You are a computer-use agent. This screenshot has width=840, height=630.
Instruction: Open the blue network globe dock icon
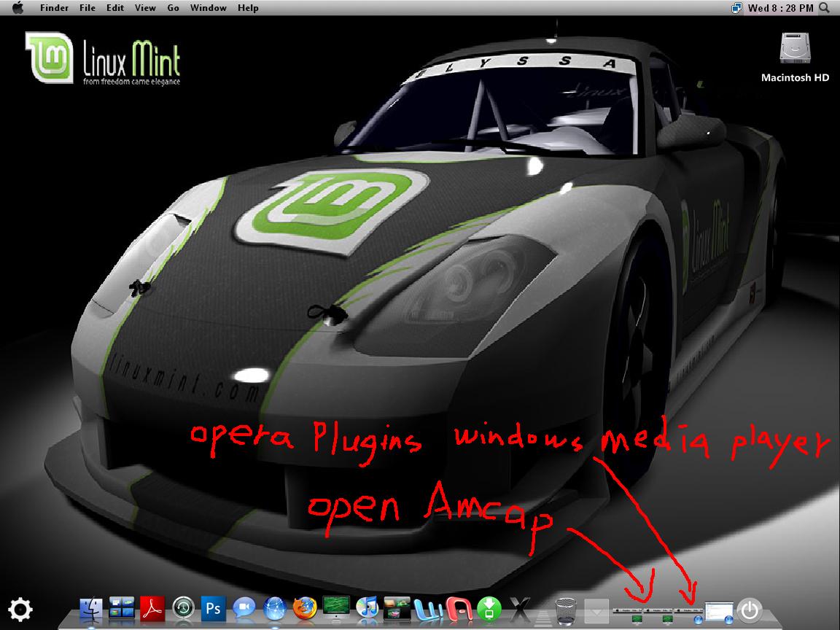(274, 610)
